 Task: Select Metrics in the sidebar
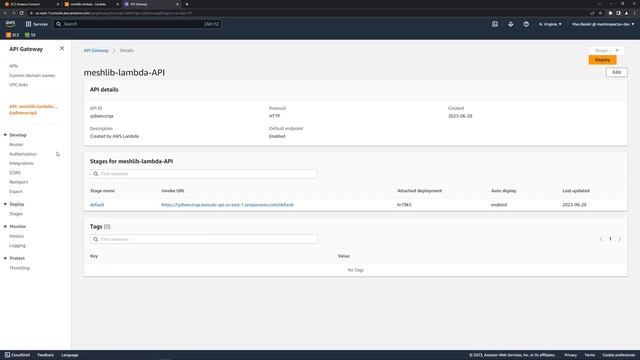tap(17, 236)
